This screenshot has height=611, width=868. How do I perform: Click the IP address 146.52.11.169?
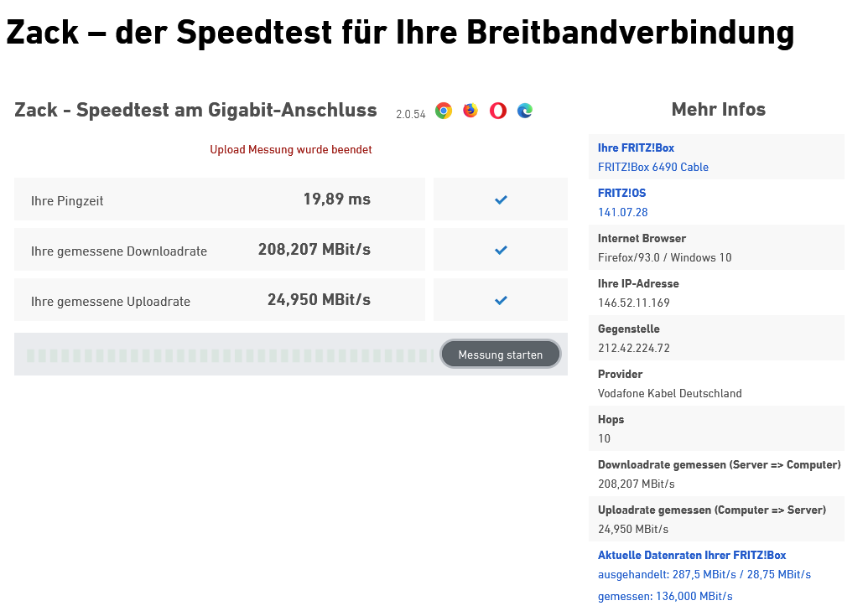pos(633,303)
